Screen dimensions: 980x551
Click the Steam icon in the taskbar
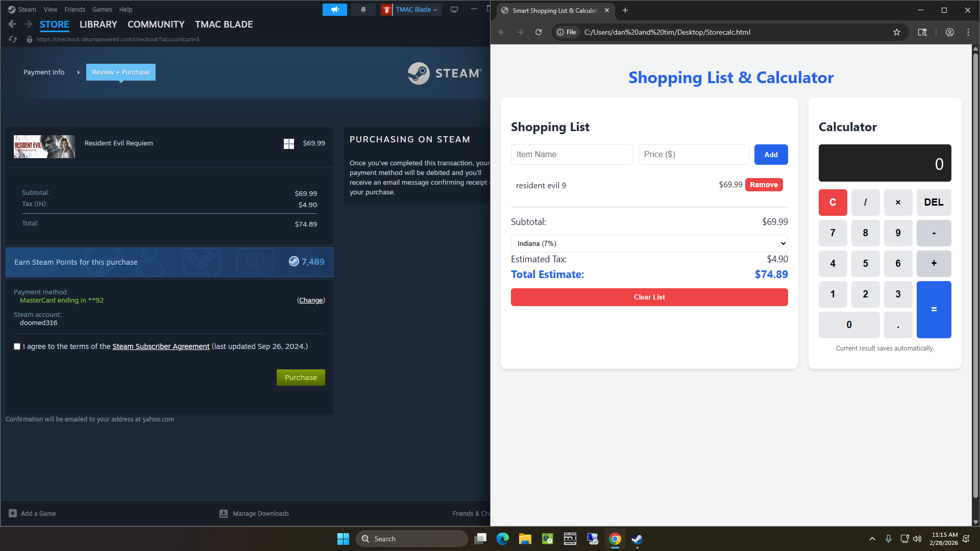(x=636, y=539)
